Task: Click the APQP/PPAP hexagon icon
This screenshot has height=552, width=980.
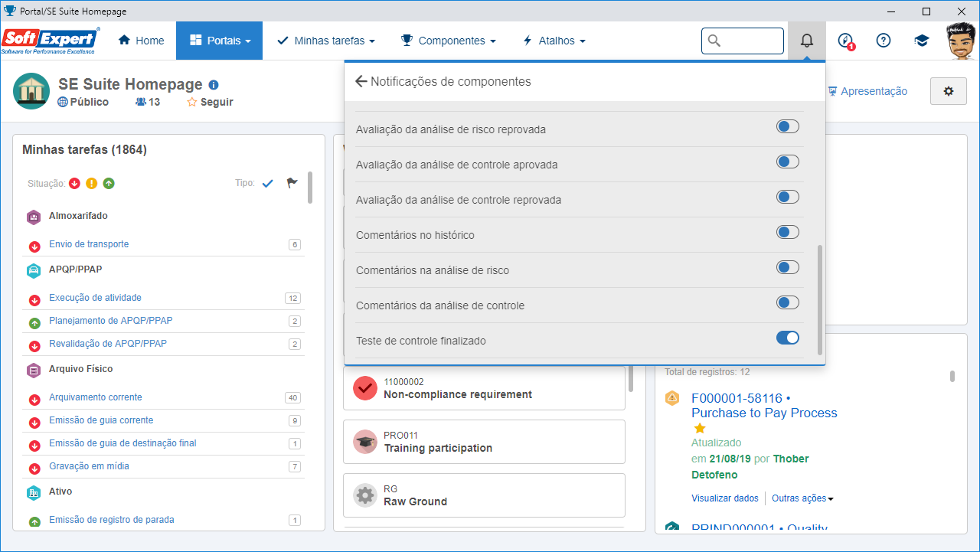Action: tap(34, 270)
